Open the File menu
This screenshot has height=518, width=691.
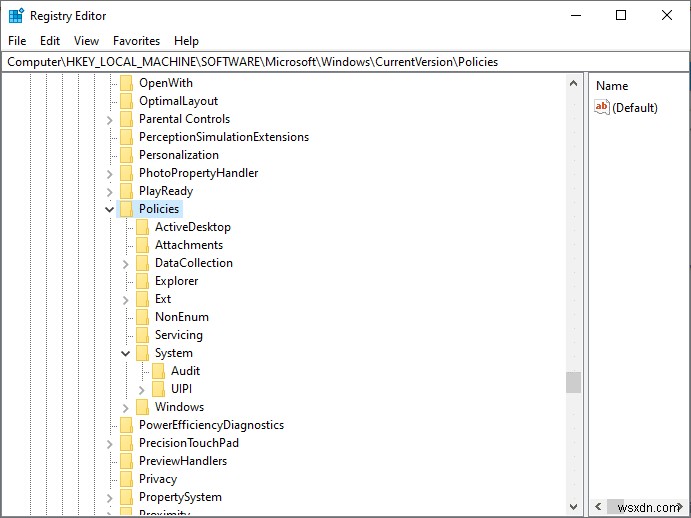coord(17,41)
